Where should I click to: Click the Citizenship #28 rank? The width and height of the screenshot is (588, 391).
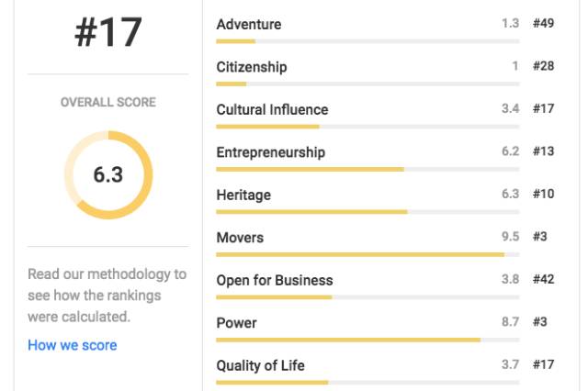click(x=543, y=66)
